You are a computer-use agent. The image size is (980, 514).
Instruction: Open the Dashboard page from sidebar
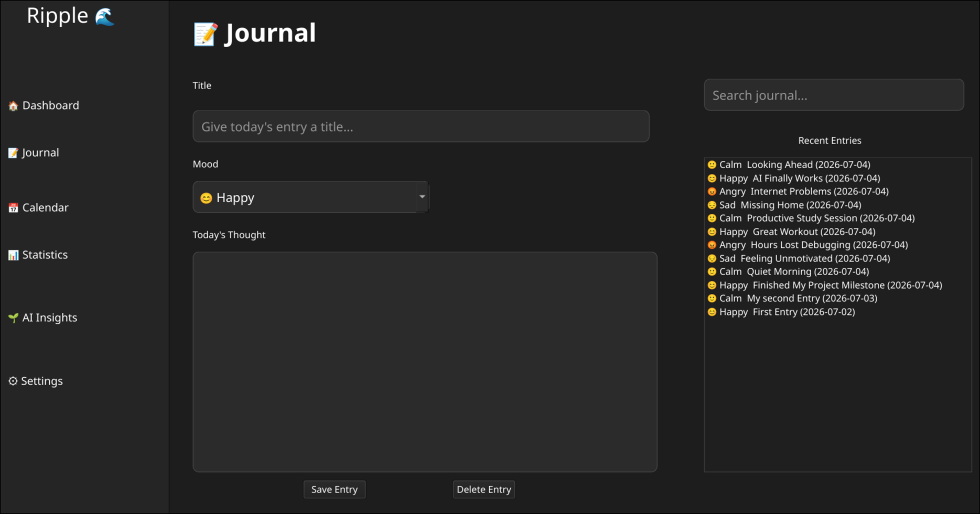point(44,105)
